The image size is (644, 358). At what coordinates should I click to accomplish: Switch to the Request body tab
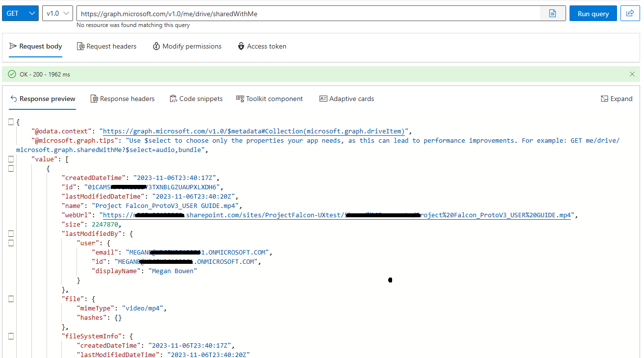(36, 46)
